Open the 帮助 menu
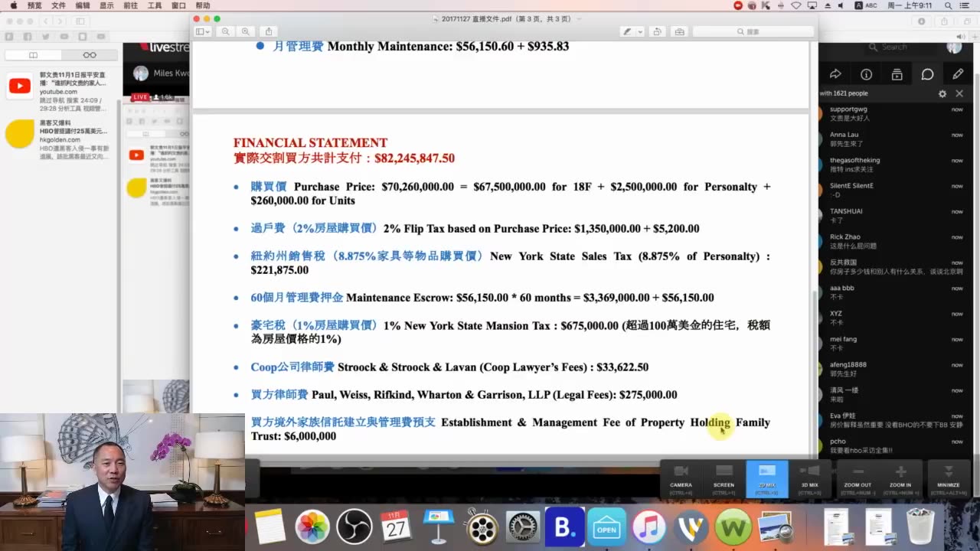 (203, 5)
